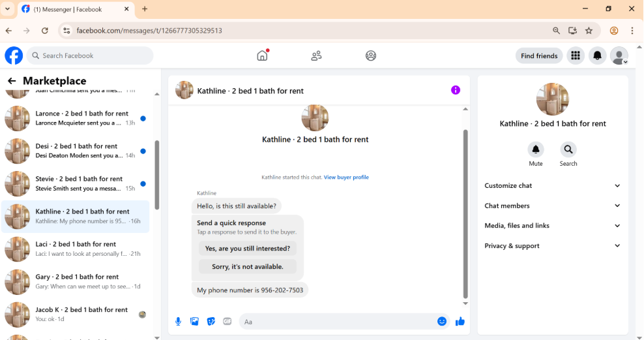Open Stevie 2 bed 1 bath conversation

coord(76,184)
